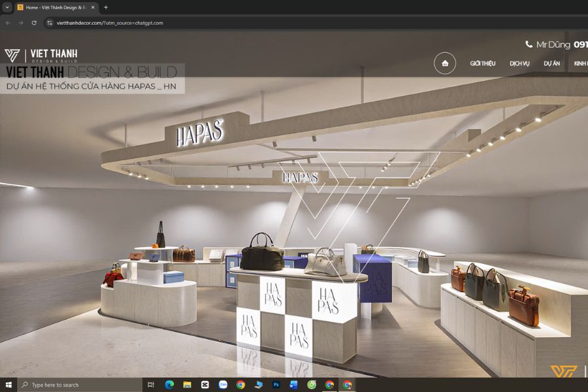The height and width of the screenshot is (392, 588).
Task: Open site information icon in address bar
Action: tap(49, 23)
